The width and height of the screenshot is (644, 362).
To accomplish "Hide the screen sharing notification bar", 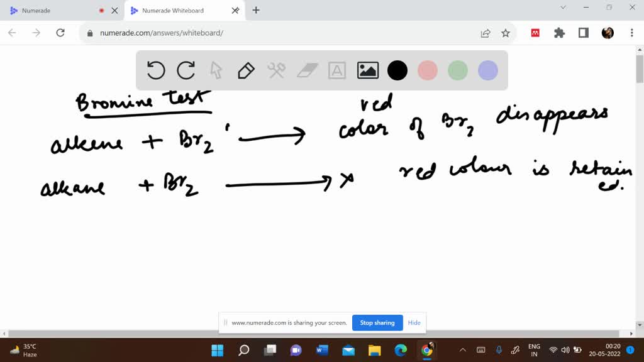I will click(414, 322).
